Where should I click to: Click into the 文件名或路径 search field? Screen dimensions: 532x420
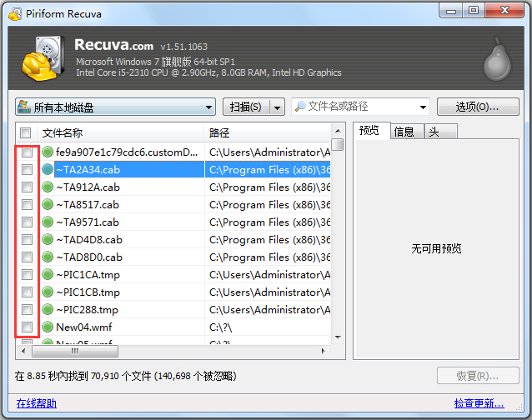(x=359, y=107)
